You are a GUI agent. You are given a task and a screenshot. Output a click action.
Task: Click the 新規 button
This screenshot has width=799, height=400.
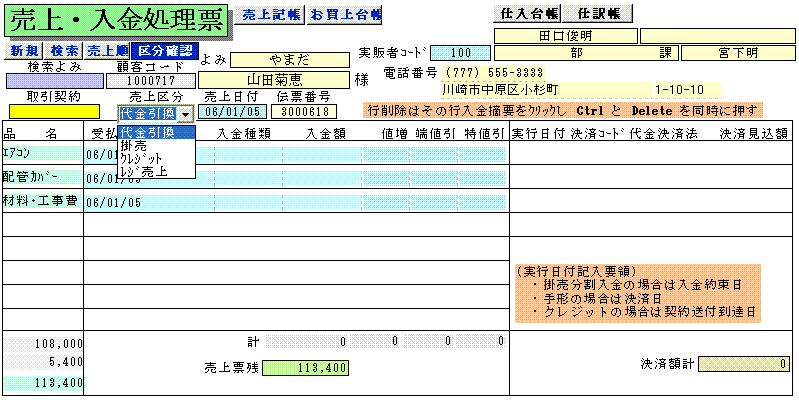click(x=24, y=50)
